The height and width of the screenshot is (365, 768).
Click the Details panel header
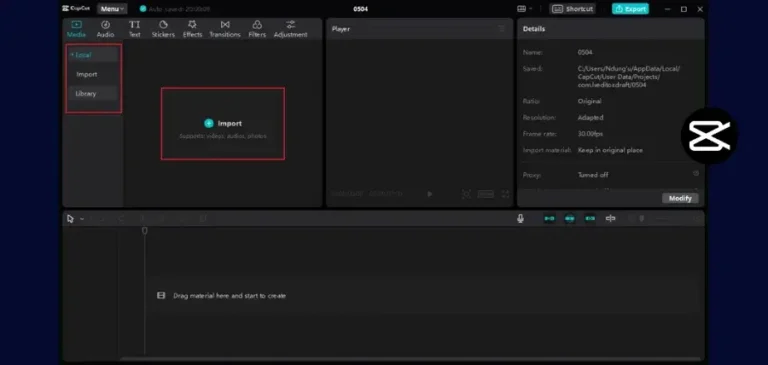click(611, 29)
